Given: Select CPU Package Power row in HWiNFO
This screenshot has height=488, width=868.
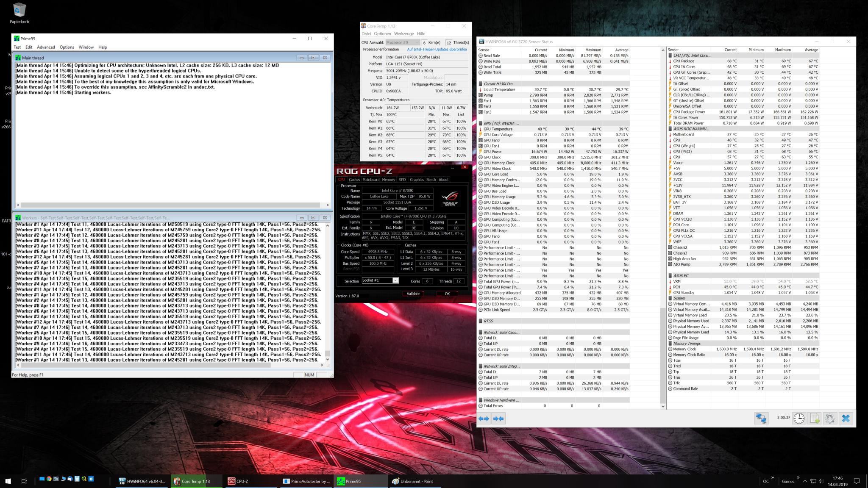Looking at the screenshot, I should (743, 112).
